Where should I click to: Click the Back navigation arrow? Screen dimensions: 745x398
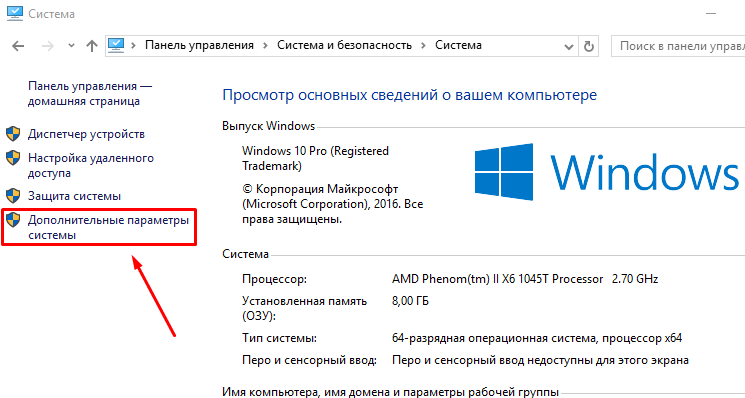tap(18, 46)
